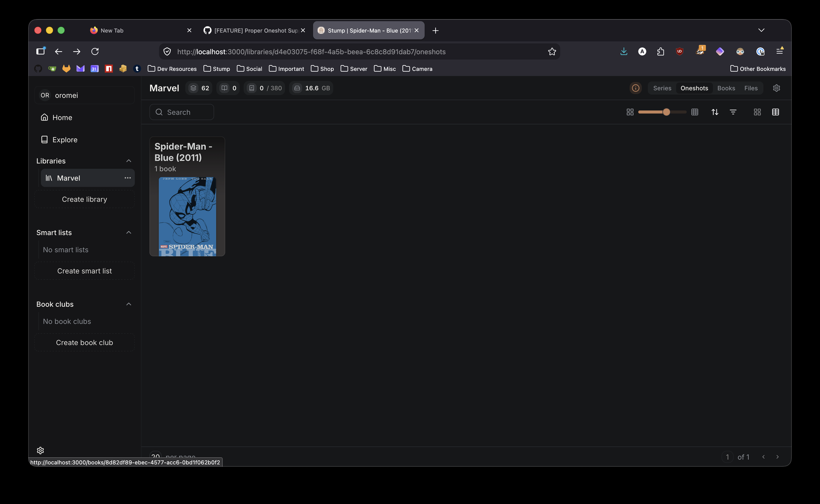Open Spider-Man Blue cover thumbnail

(x=187, y=216)
